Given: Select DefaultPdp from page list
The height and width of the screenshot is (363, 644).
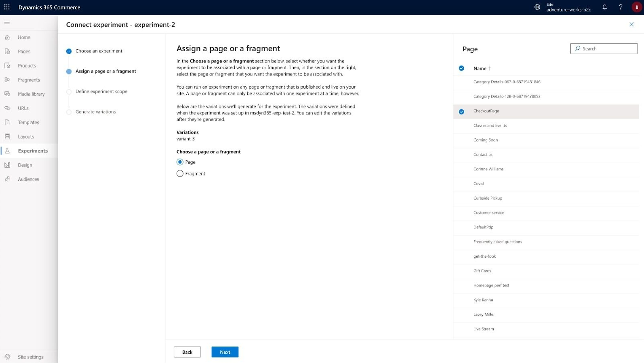Looking at the screenshot, I should (x=483, y=227).
